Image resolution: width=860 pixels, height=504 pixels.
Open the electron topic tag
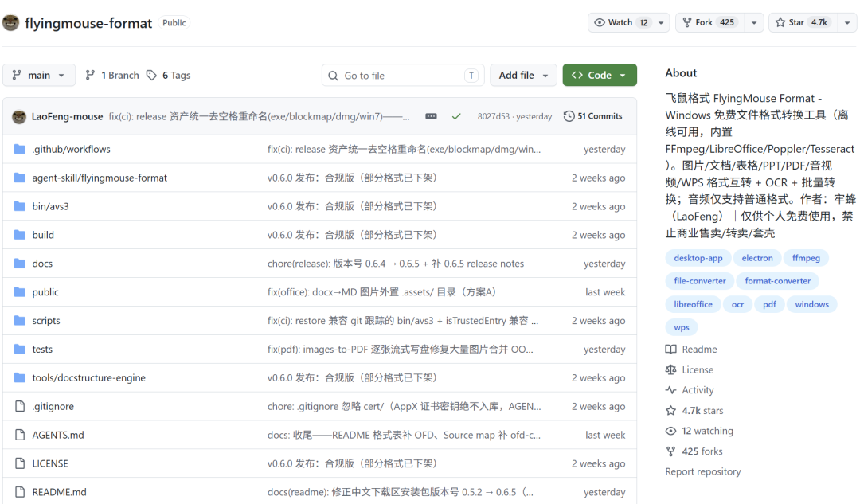[757, 258]
